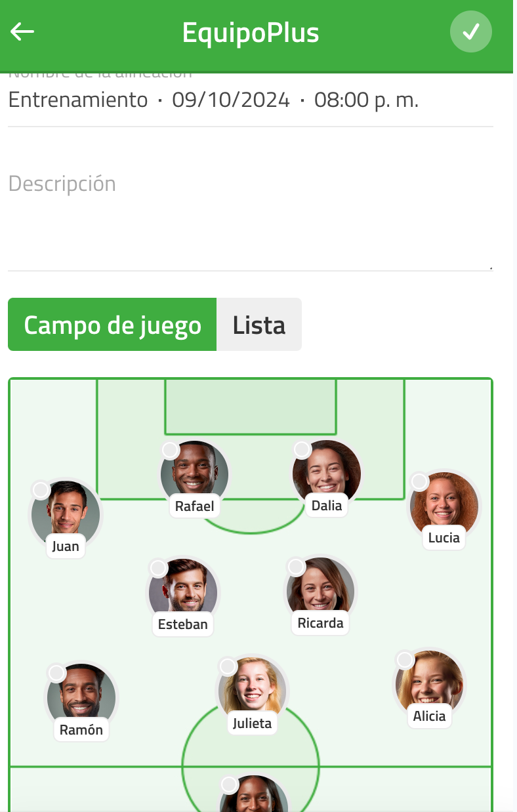The width and height of the screenshot is (517, 812).
Task: Go back using the left arrow
Action: 22,31
